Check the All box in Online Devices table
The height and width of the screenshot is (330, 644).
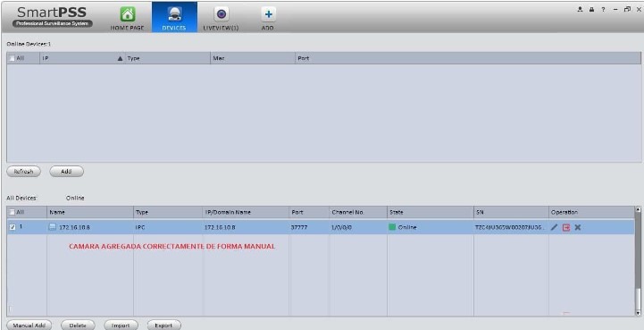click(13, 58)
